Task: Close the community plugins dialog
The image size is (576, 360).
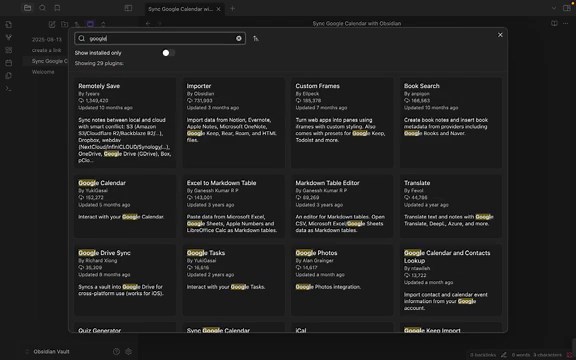Action: 500,35
